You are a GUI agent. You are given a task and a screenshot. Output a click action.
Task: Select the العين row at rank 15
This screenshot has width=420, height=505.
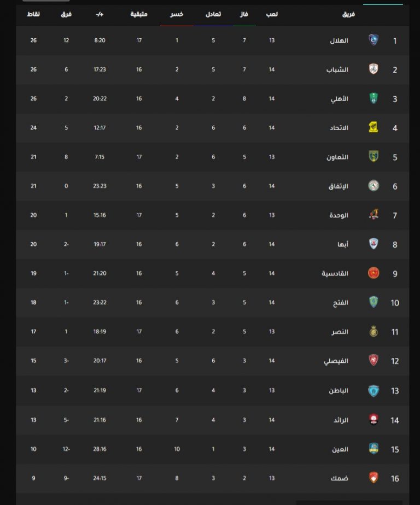pos(213,449)
